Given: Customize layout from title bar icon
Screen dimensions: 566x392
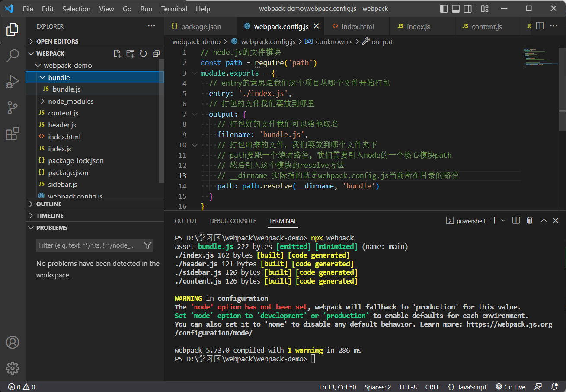Looking at the screenshot, I should point(485,9).
